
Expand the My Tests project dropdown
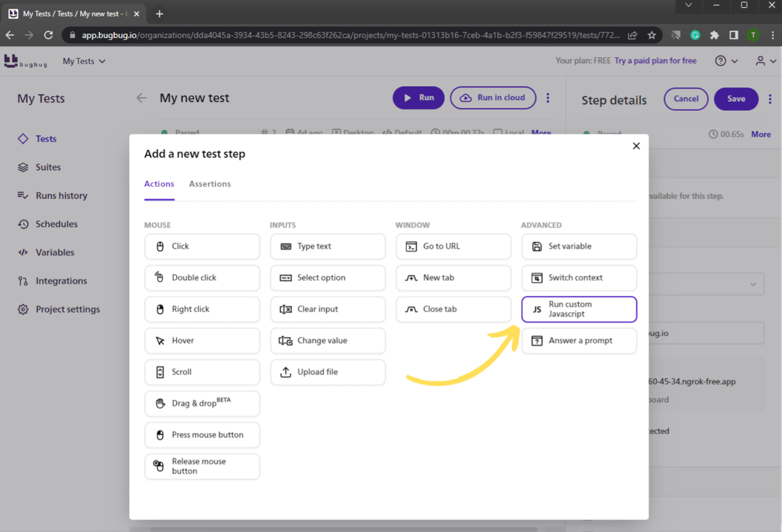84,61
